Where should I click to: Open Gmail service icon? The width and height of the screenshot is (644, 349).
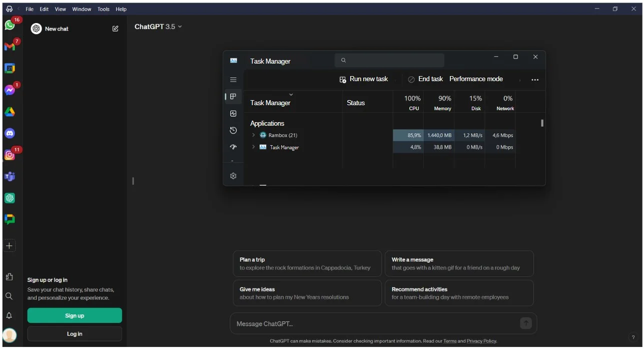pos(10,47)
